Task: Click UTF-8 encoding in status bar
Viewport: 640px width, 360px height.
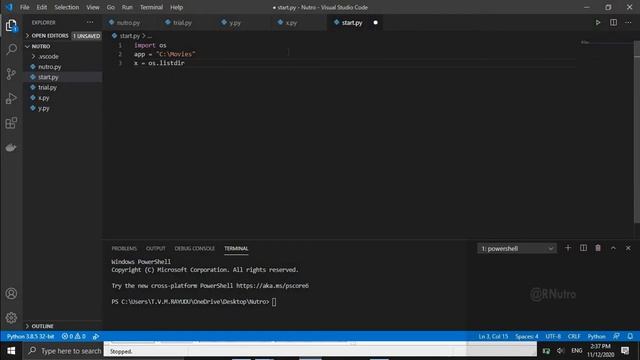Action: tap(553, 336)
